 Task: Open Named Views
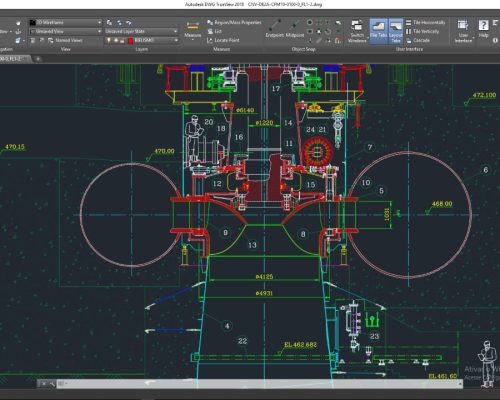(65, 40)
